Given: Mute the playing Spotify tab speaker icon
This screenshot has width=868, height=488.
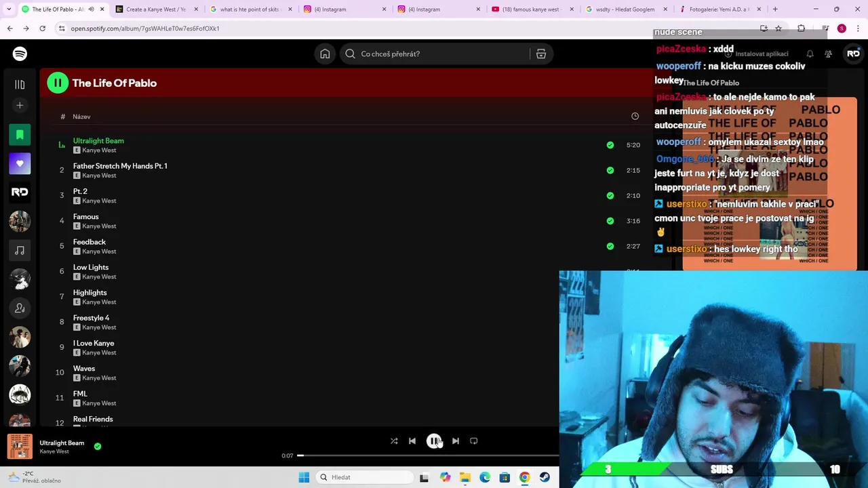Looking at the screenshot, I should (x=91, y=9).
